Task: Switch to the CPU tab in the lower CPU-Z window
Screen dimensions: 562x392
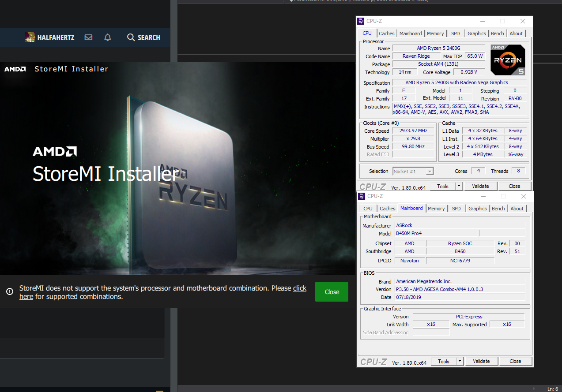Action: pos(368,209)
